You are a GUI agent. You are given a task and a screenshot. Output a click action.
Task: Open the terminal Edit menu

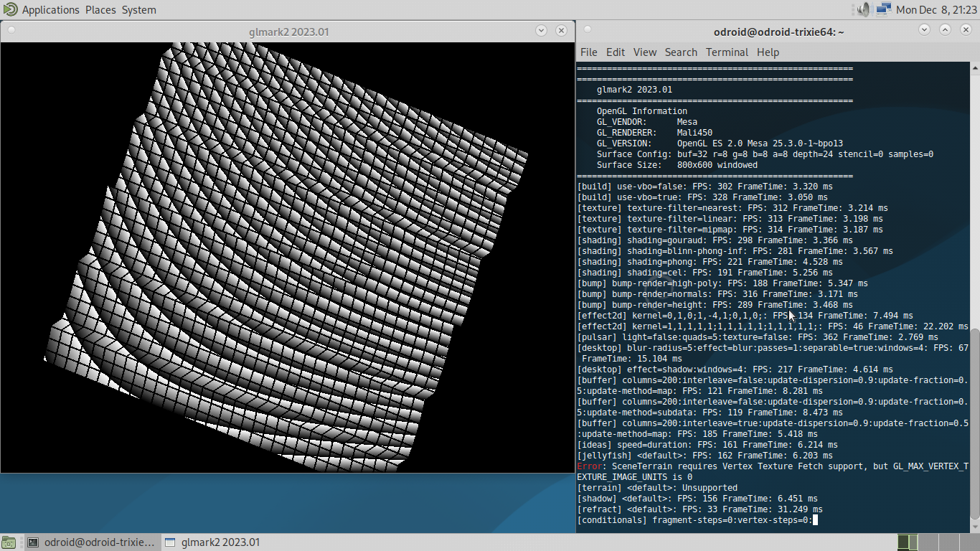pos(615,52)
